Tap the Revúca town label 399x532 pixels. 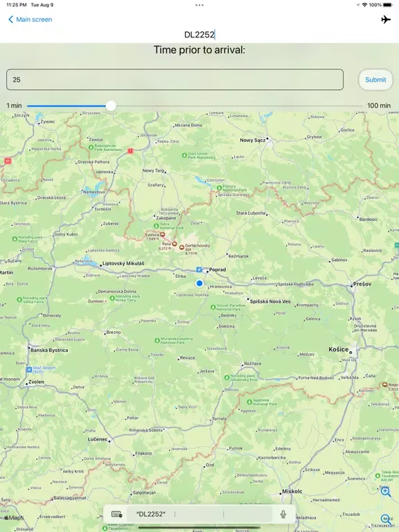coord(187,357)
